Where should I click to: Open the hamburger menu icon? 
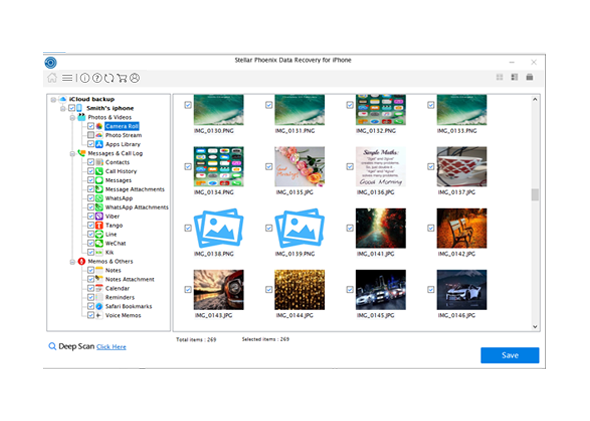coord(67,78)
